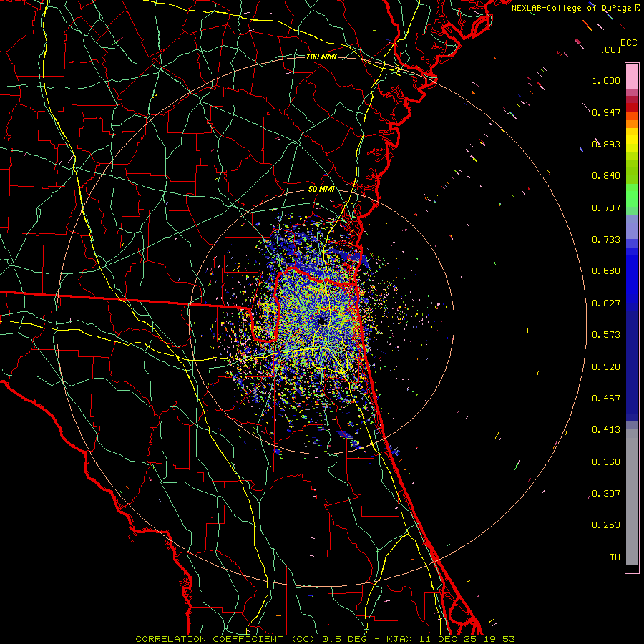Viewport: 644px width, 644px height.
Task: Click the 0.360 legend value
Action: click(x=606, y=462)
